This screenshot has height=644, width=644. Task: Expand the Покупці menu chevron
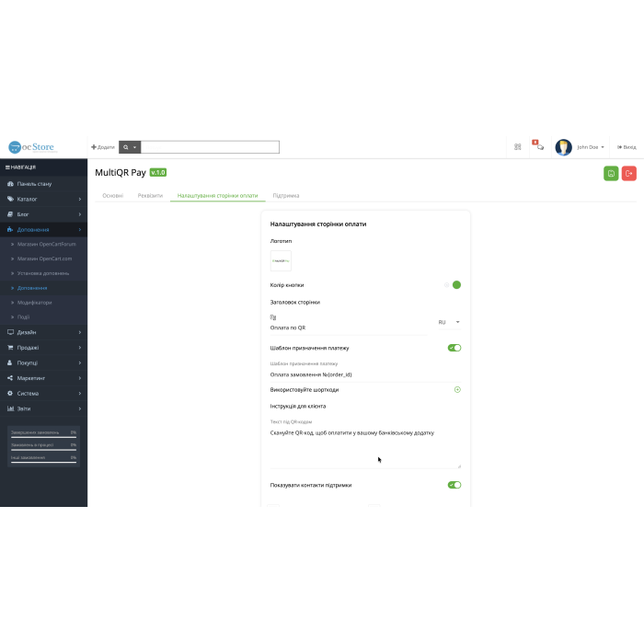[80, 362]
